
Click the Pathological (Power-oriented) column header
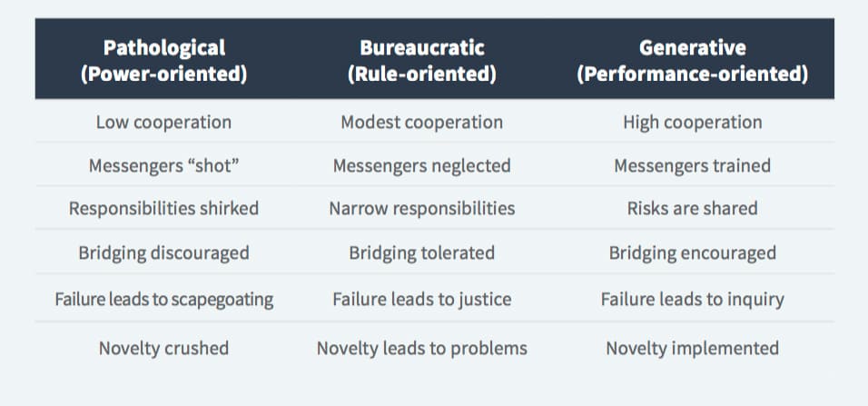163,61
